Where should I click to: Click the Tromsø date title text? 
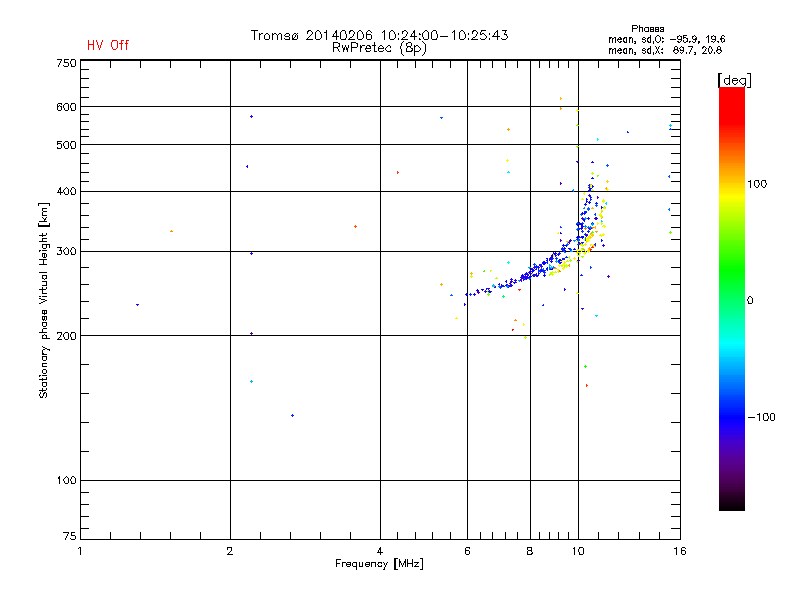click(x=379, y=35)
